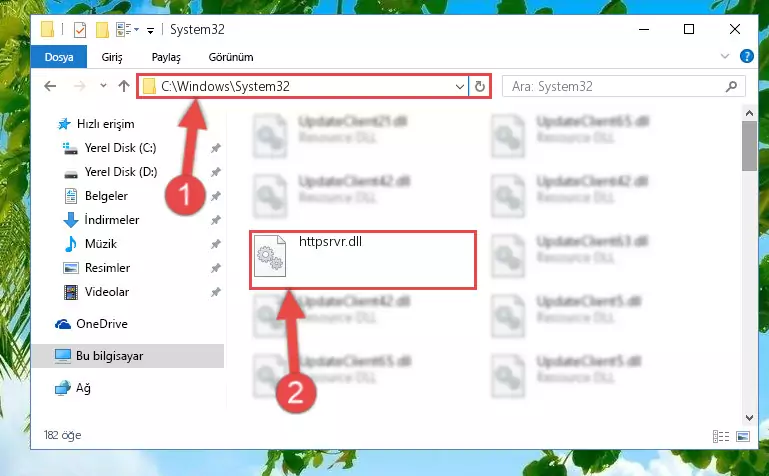Unpin Yerel Disk (C:) using its pin icon
The height and width of the screenshot is (476, 769).
click(x=215, y=148)
